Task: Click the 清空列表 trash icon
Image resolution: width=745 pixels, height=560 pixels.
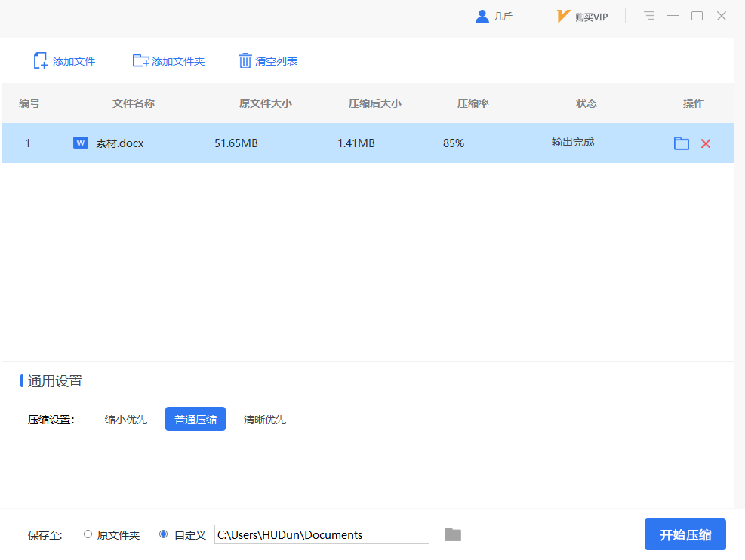Action: pyautogui.click(x=245, y=61)
